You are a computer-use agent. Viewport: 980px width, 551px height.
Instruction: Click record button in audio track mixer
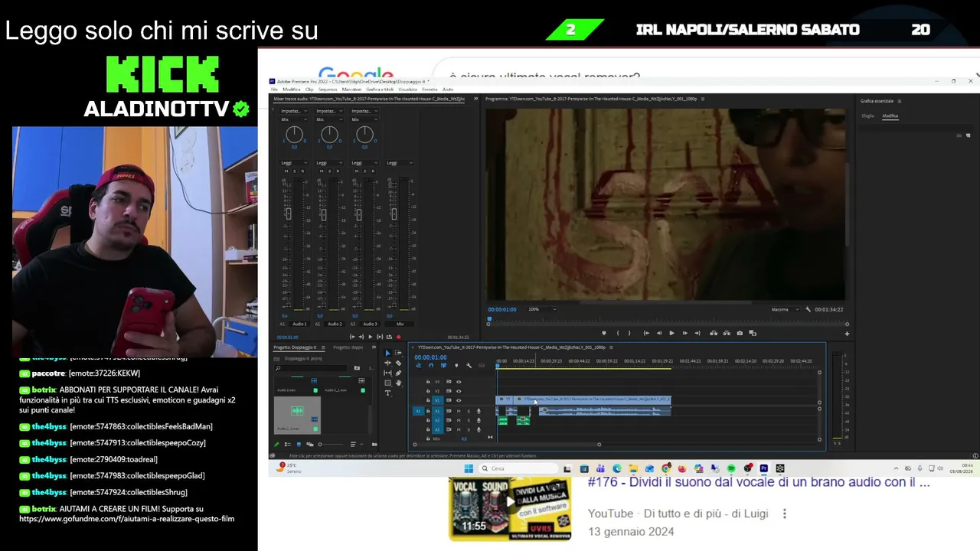pos(398,337)
